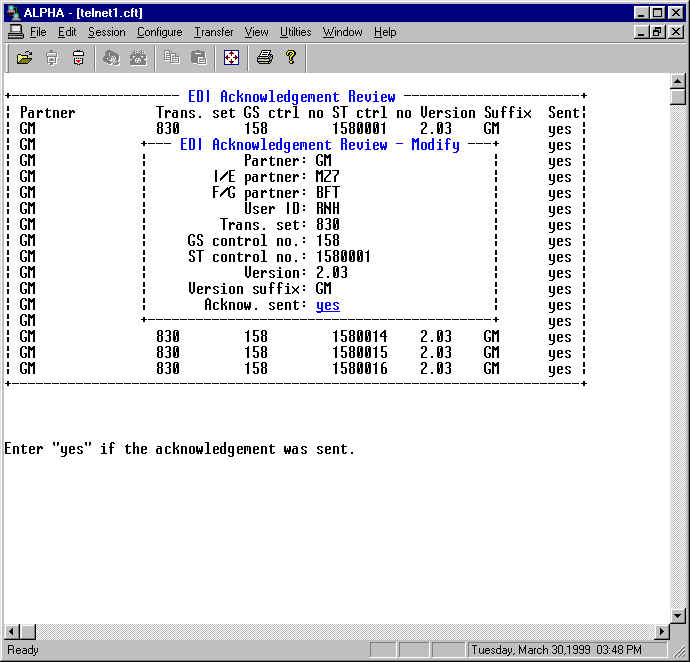Click the Copy toolbar icon
This screenshot has width=690, height=662.
[x=172, y=58]
